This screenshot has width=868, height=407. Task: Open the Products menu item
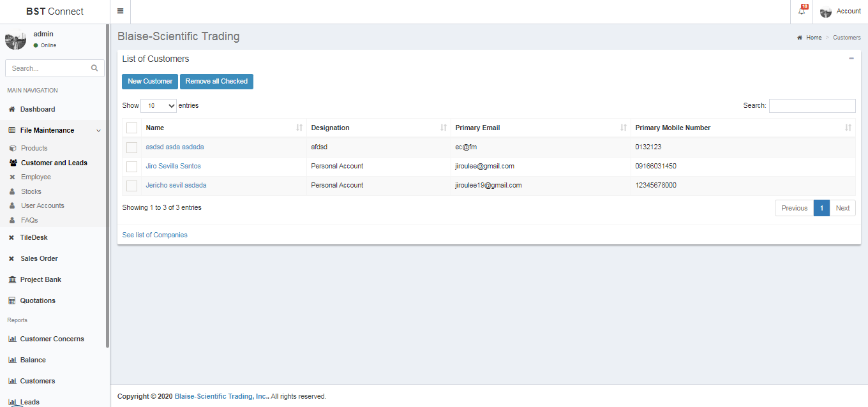(34, 148)
